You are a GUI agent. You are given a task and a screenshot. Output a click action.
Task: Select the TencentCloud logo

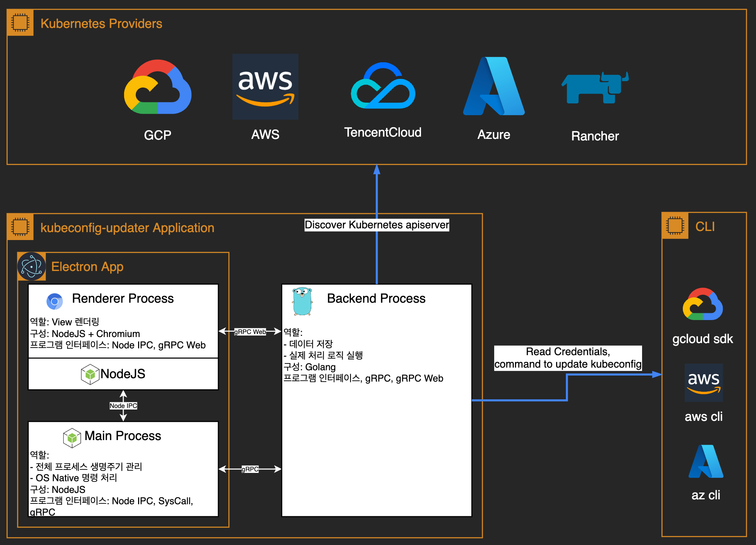(x=383, y=86)
